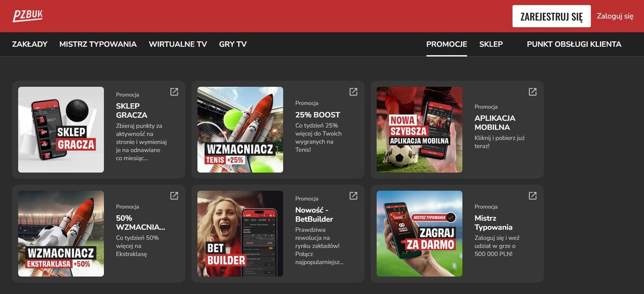Image resolution: width=644 pixels, height=294 pixels.
Task: Click the Zarejestruj się button
Action: [x=551, y=16]
